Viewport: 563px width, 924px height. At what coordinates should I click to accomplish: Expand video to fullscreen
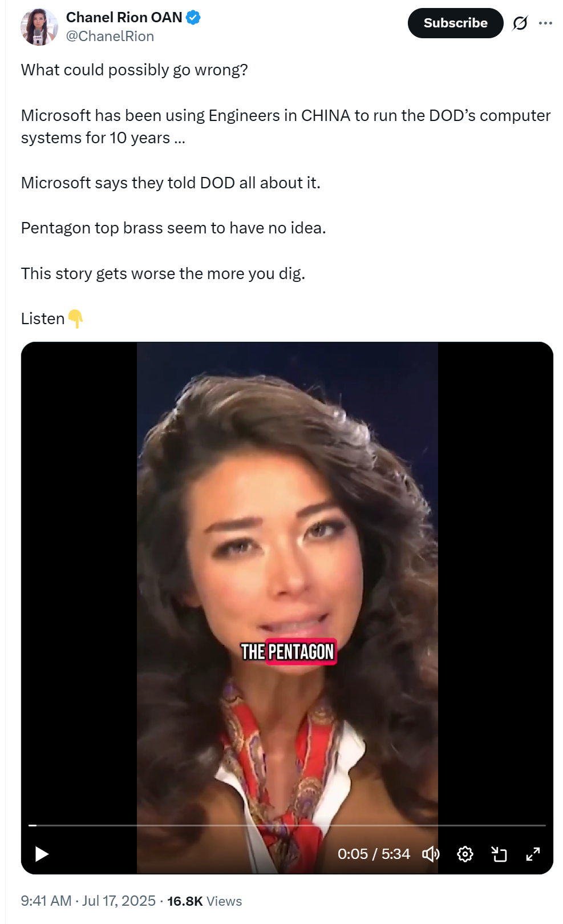click(533, 854)
